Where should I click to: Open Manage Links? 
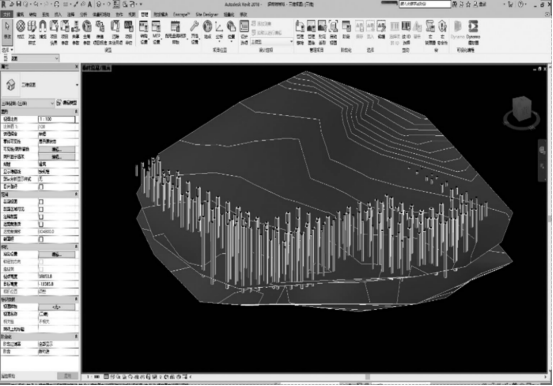tap(300, 32)
